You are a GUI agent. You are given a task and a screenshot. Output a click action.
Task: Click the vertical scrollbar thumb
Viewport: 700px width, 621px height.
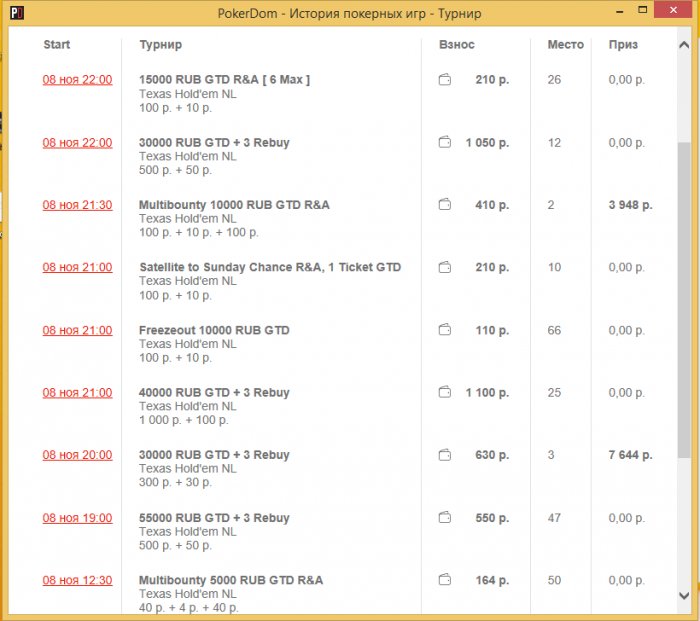pos(684,300)
